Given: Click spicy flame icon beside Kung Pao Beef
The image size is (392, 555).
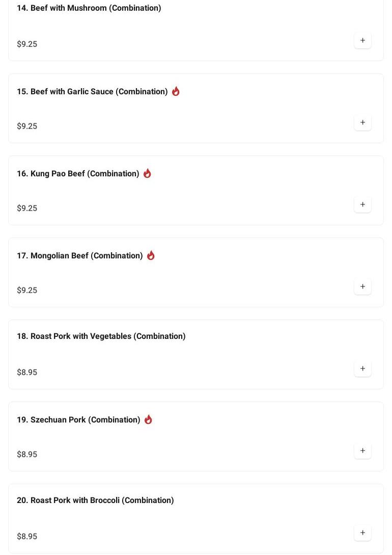Looking at the screenshot, I should pyautogui.click(x=147, y=173).
